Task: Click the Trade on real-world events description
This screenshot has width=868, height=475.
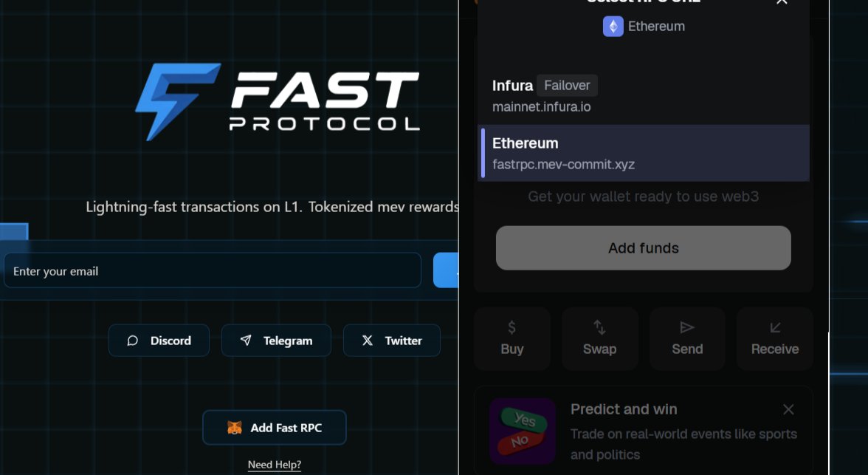Action: [x=683, y=444]
